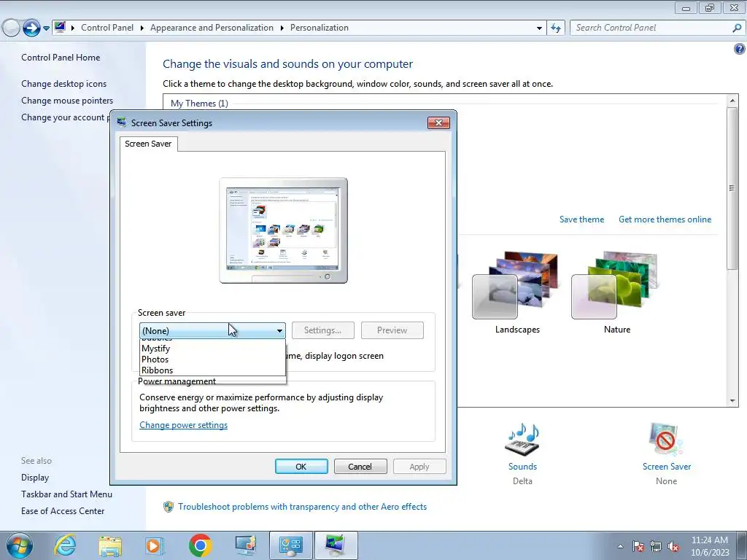Open Change desktop icons link

coord(64,84)
